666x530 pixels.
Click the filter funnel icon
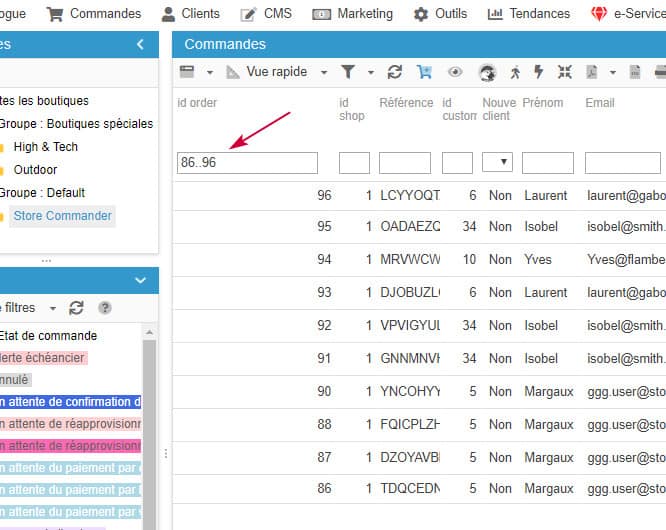(348, 72)
